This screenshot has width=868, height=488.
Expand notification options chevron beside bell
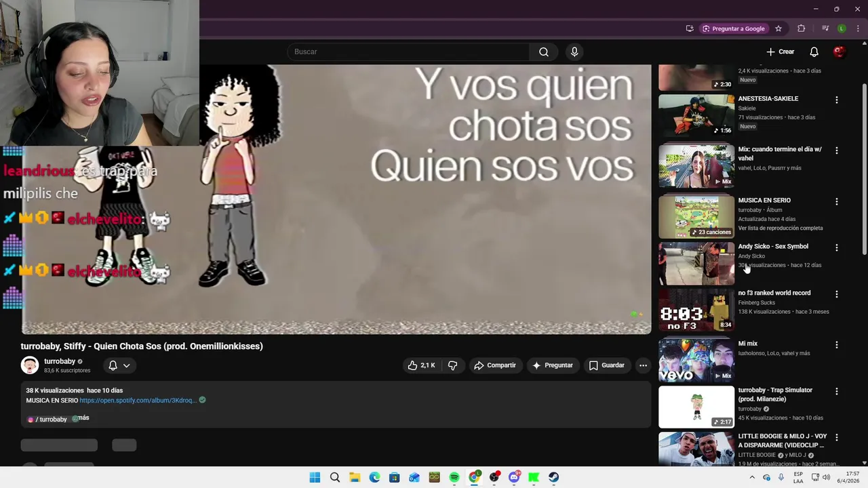tap(126, 365)
